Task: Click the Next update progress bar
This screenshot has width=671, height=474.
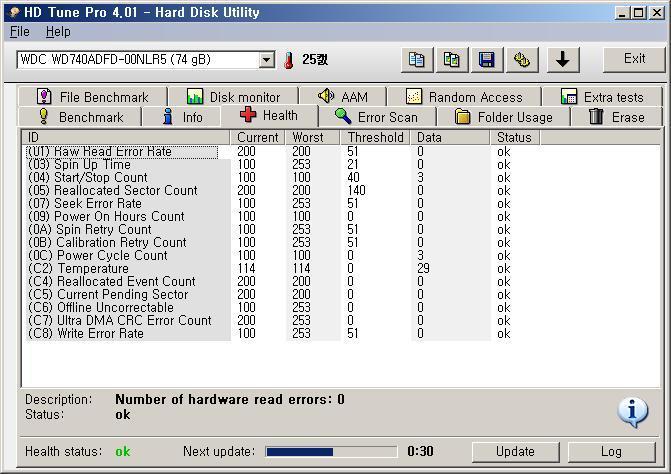Action: (x=331, y=452)
